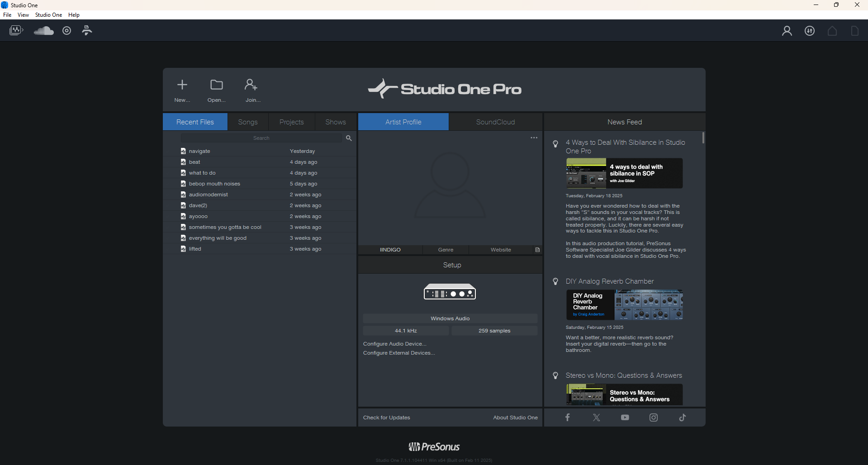This screenshot has width=868, height=465.
Task: Open recent song 'dave(2)'
Action: (x=260, y=205)
